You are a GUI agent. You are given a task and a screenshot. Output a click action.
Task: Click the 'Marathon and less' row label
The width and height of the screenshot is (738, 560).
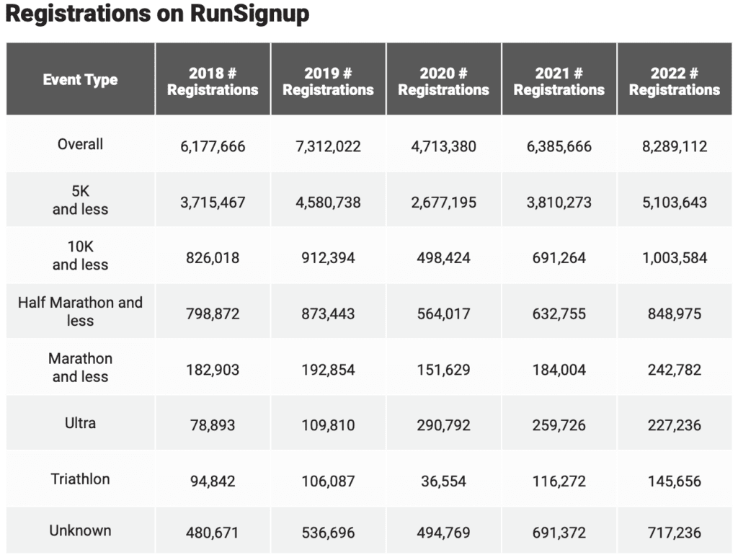pos(81,368)
